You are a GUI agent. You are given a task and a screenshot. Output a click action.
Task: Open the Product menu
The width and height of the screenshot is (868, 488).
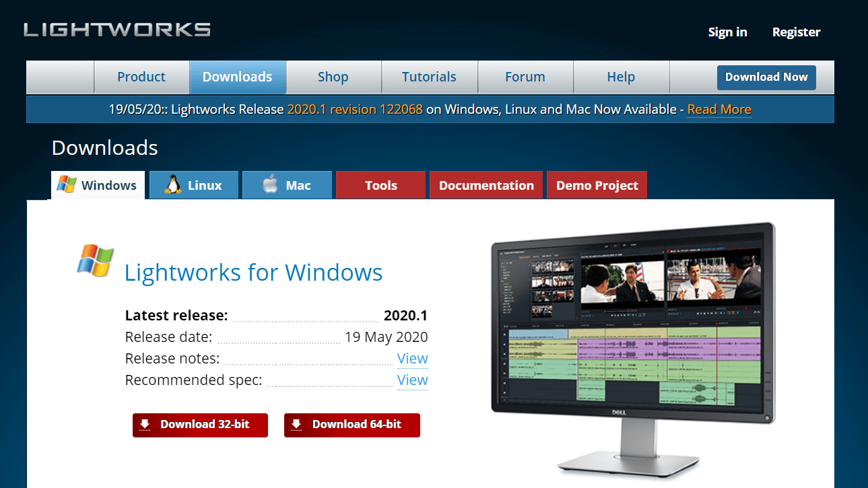(x=141, y=77)
